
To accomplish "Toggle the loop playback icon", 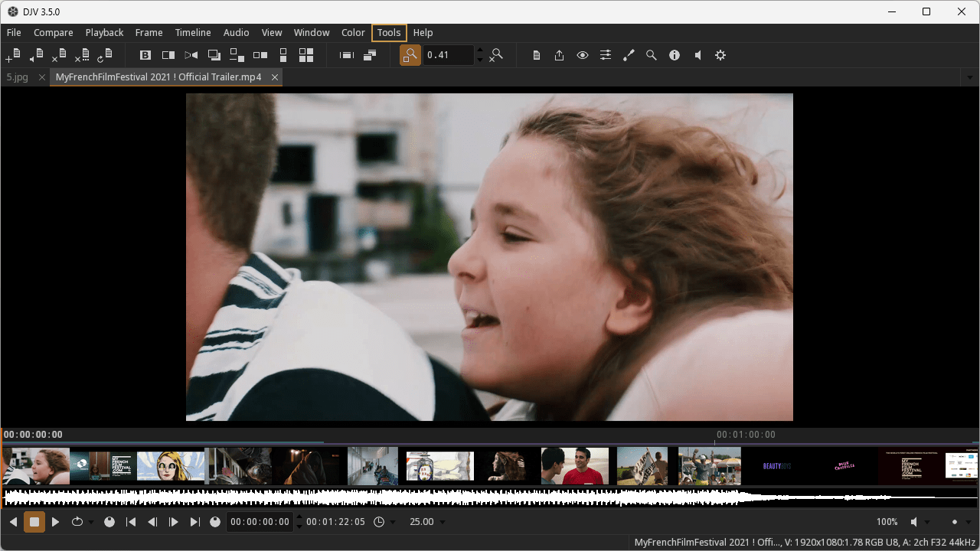I will click(77, 522).
